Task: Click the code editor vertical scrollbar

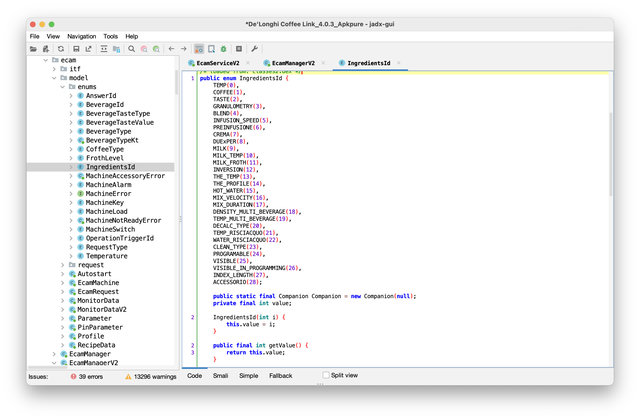Action: pos(611,154)
